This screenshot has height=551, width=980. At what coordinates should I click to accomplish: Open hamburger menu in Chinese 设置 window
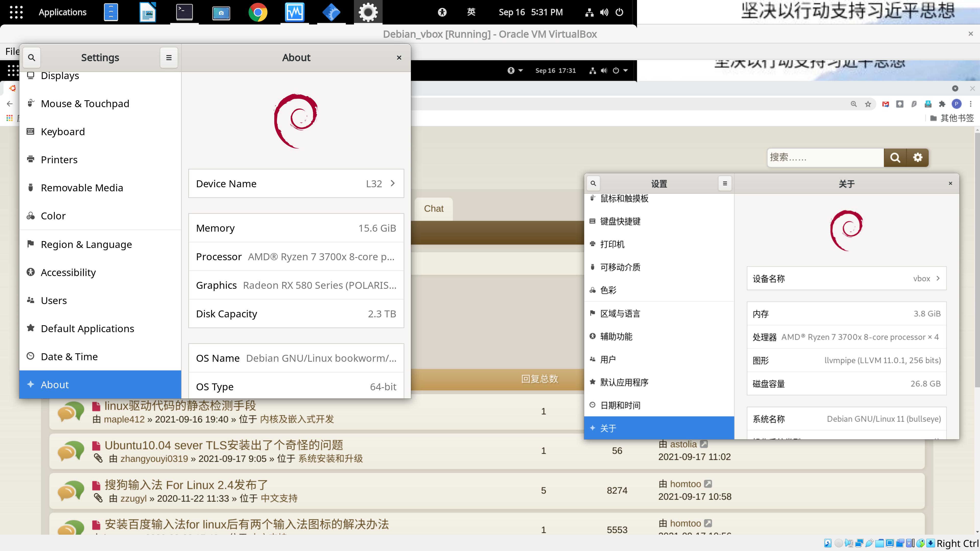tap(725, 184)
